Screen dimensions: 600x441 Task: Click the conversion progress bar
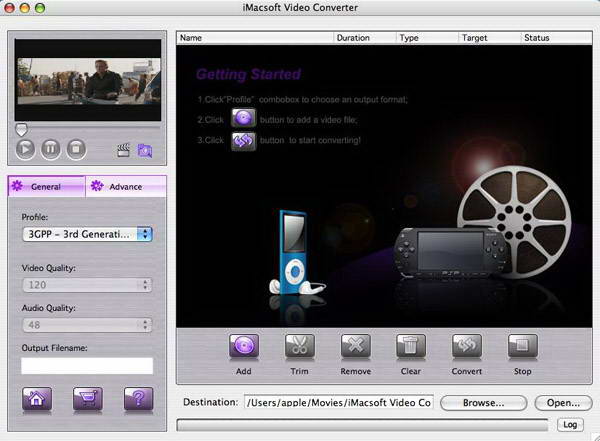click(362, 425)
